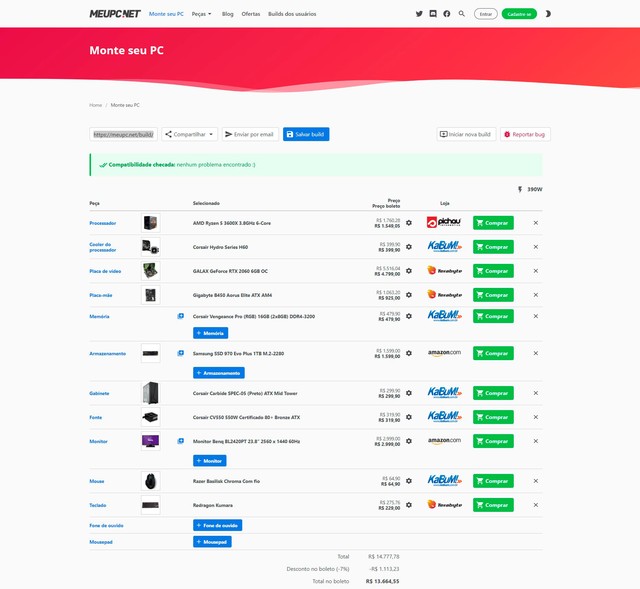Open the Corsair Carbide case thumbnail
640x589 pixels.
(151, 393)
